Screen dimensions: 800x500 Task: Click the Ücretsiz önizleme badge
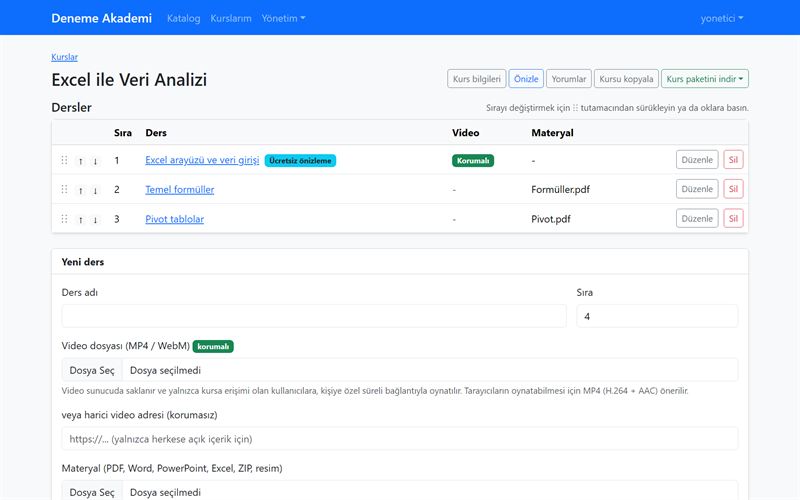click(x=300, y=161)
